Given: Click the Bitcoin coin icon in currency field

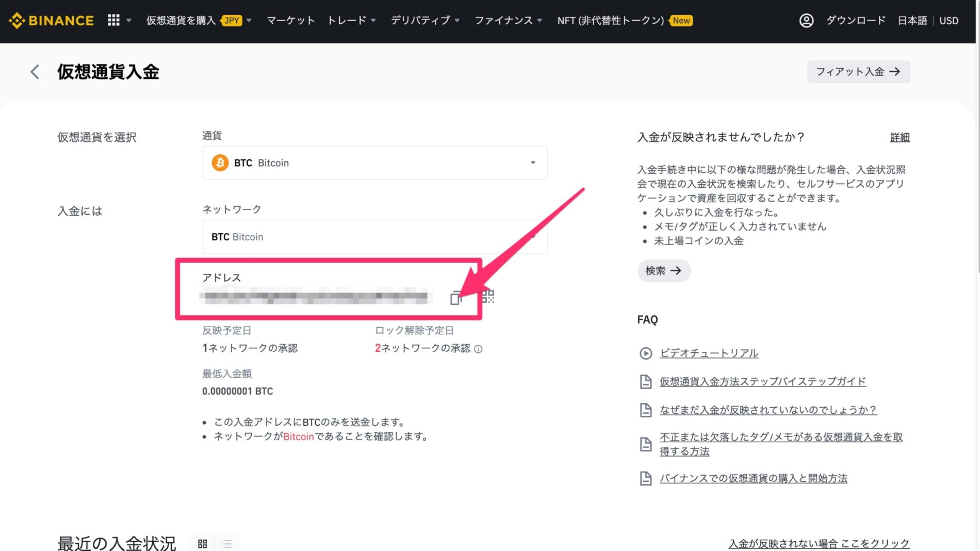Looking at the screenshot, I should click(220, 163).
